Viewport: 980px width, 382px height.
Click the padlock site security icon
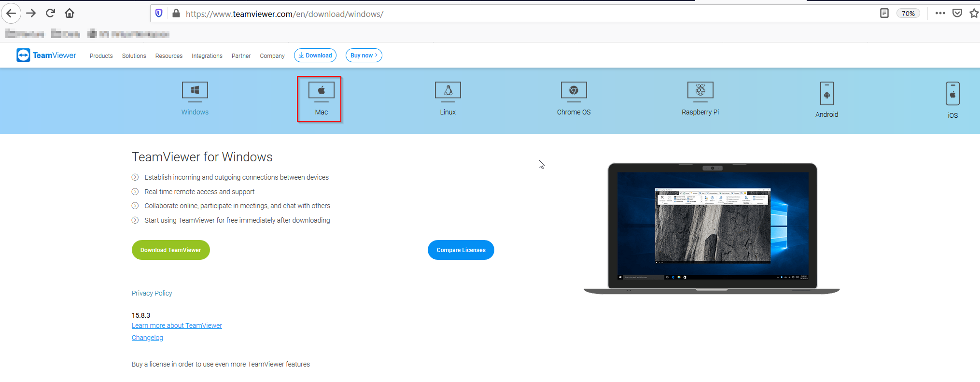[x=176, y=14]
